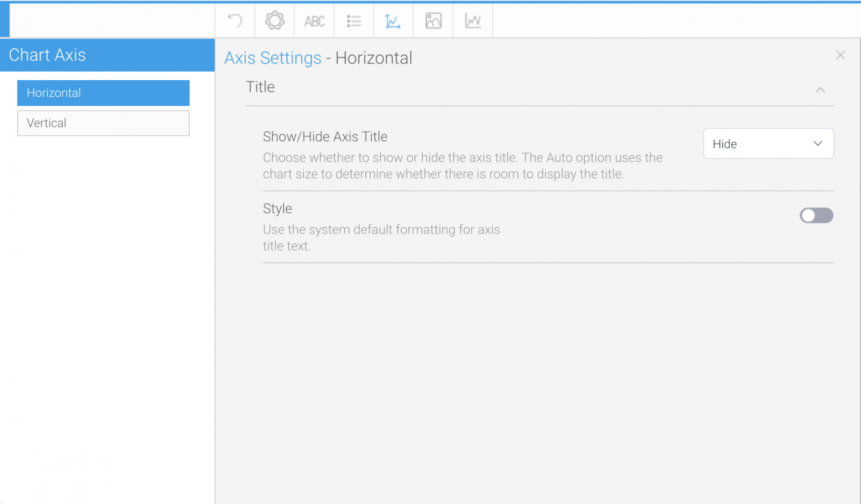Viewport: 861px width, 504px height.
Task: Collapse the Title section chevron
Action: (820, 90)
